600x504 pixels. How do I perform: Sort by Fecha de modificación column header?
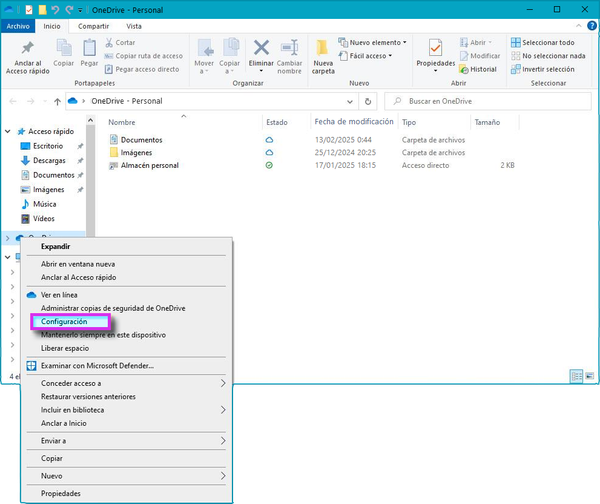click(354, 122)
